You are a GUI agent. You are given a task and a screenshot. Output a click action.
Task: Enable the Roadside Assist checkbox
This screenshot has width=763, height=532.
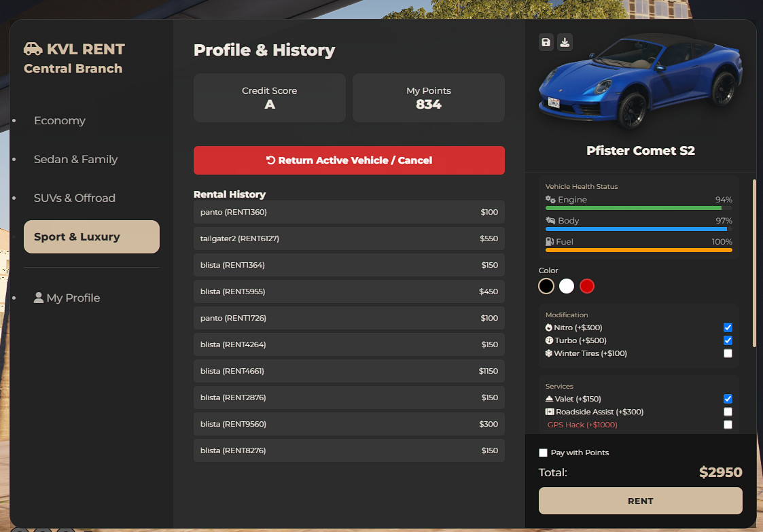pyautogui.click(x=728, y=412)
